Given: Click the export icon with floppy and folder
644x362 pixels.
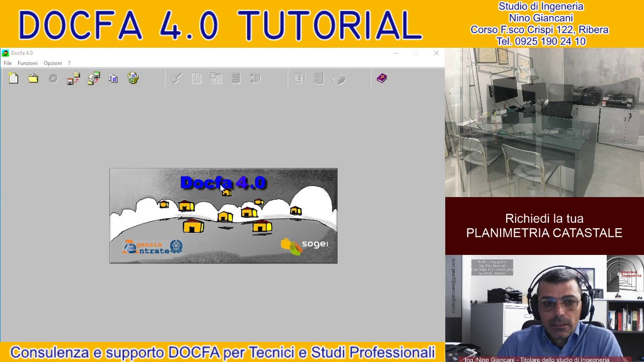Looking at the screenshot, I should (x=73, y=78).
